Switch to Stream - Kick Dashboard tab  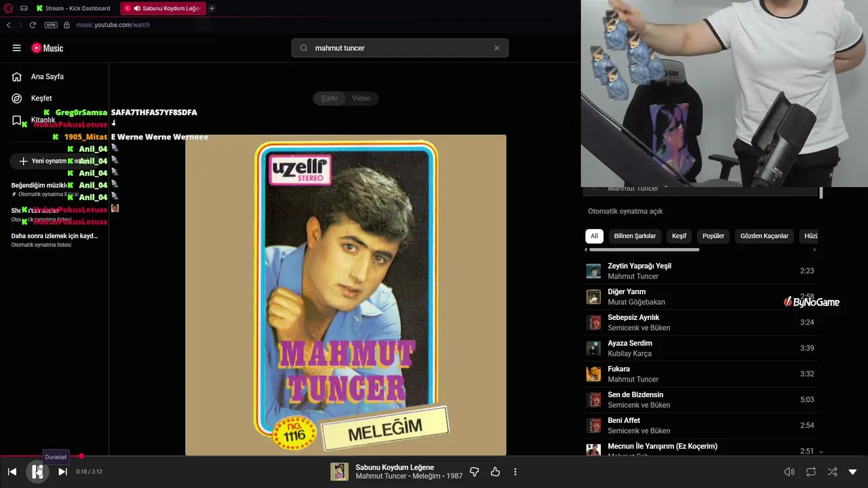[x=73, y=8]
